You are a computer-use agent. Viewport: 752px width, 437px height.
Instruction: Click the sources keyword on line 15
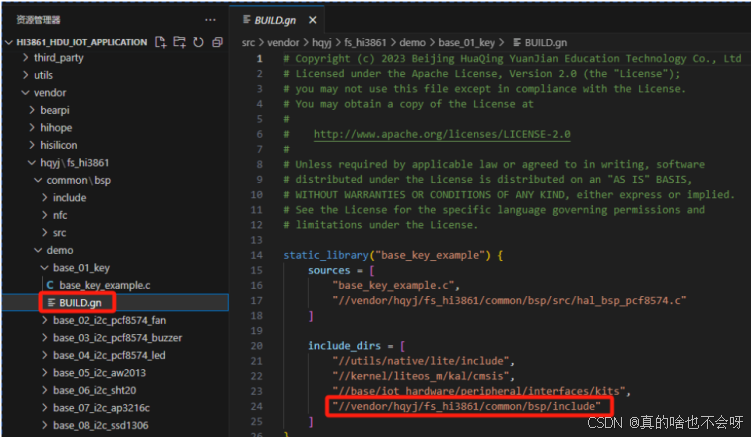(x=329, y=271)
